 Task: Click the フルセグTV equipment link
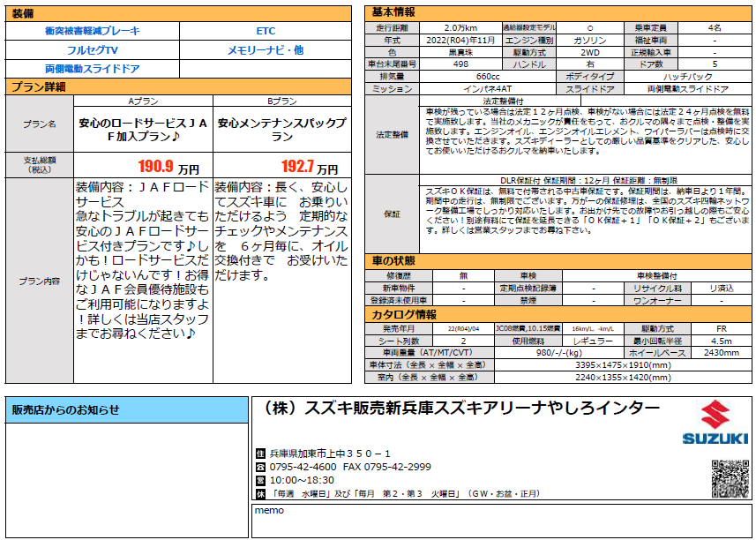(92, 49)
